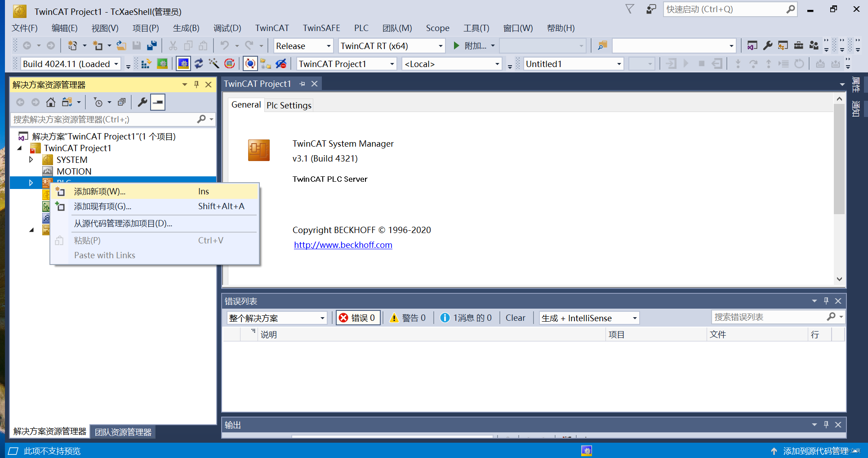Viewport: 868px width, 458px height.
Task: Select 从源代码管理添加项目(D)... menu entry
Action: (155, 223)
